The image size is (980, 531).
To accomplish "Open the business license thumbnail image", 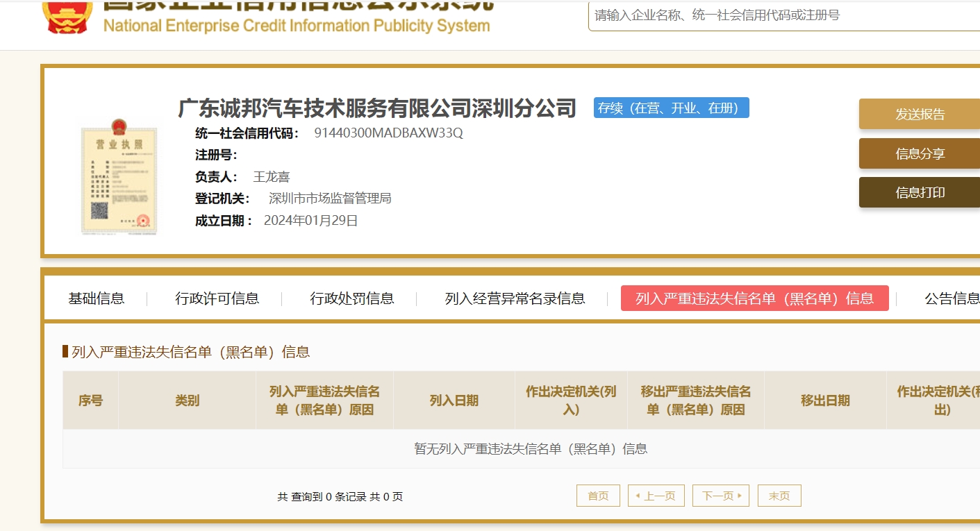I will coord(119,176).
